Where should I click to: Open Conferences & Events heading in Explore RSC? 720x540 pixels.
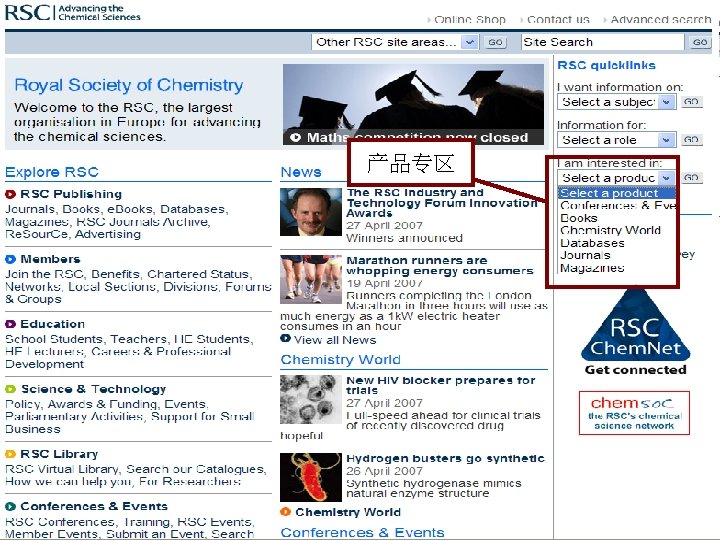click(94, 506)
